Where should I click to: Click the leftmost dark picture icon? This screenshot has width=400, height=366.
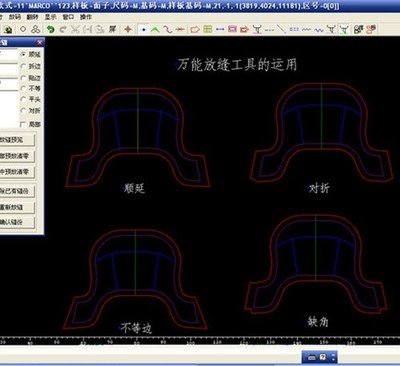pyautogui.click(x=9, y=30)
